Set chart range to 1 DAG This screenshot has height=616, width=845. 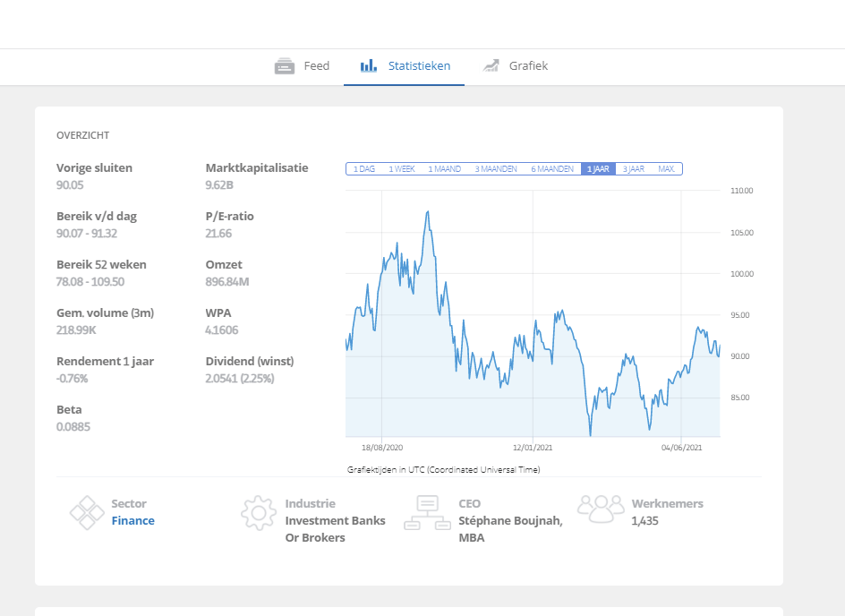363,168
